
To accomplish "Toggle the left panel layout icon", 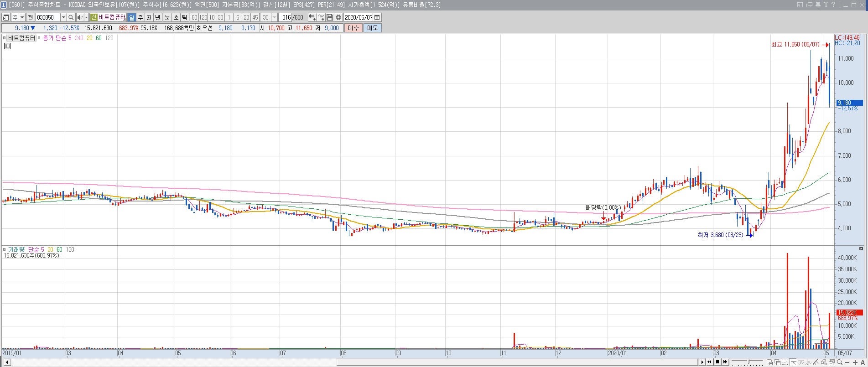I will (x=6, y=17).
